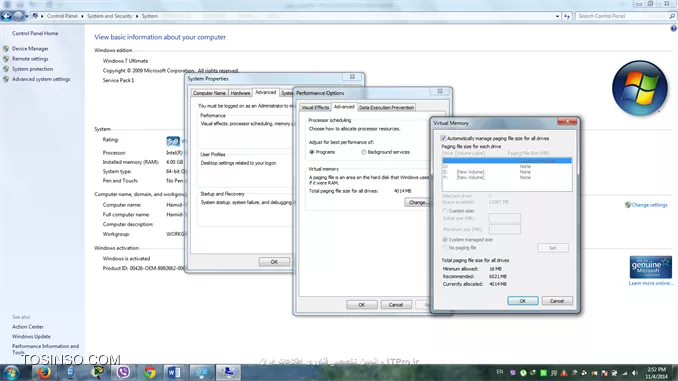This screenshot has height=381, width=678.
Task: Click the Set button in Virtual Memory
Action: click(553, 248)
